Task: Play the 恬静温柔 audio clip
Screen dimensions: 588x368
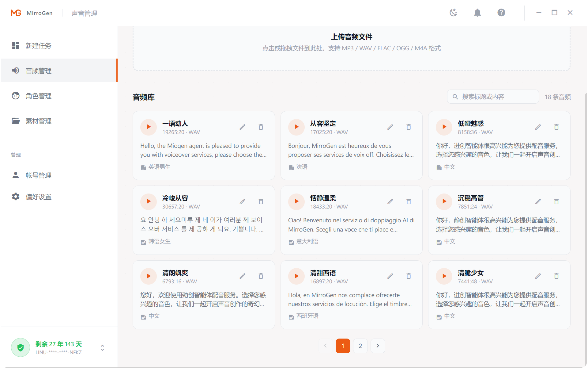Action: (296, 201)
